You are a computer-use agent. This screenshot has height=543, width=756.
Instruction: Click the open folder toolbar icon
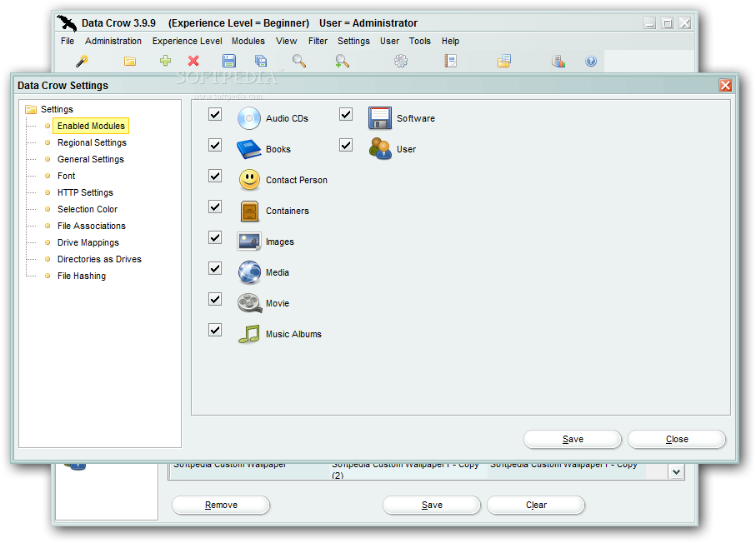click(130, 61)
